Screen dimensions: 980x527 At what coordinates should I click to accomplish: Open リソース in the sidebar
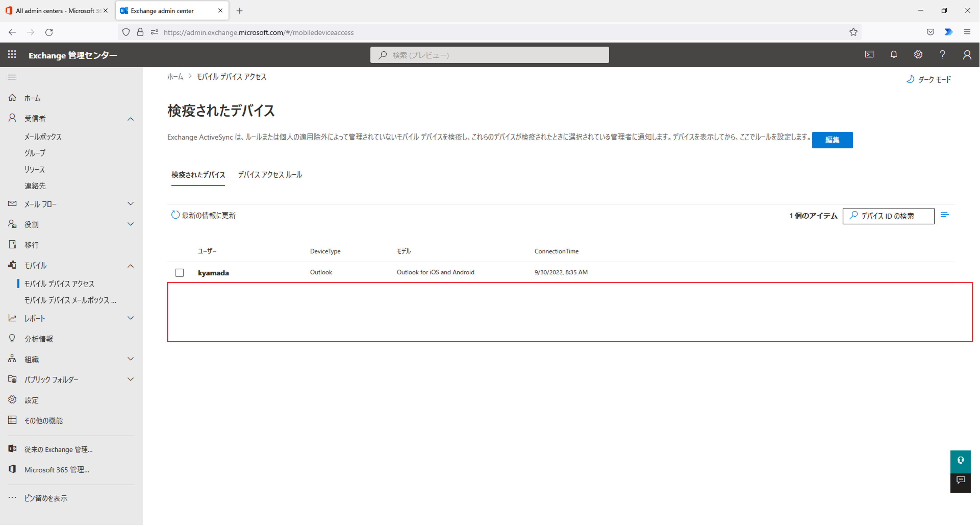35,169
